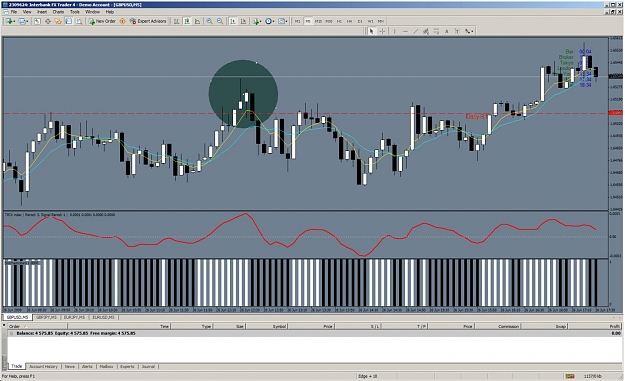Image resolution: width=625 pixels, height=381 pixels.
Task: Open the View menu
Action: 27,12
